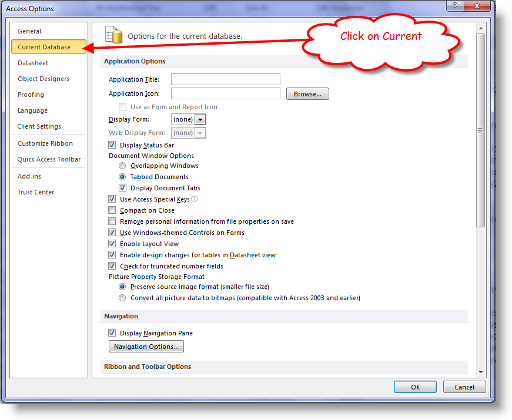Screen dimensions: 512x420
Task: Enable Compact on Close
Action: coord(112,210)
